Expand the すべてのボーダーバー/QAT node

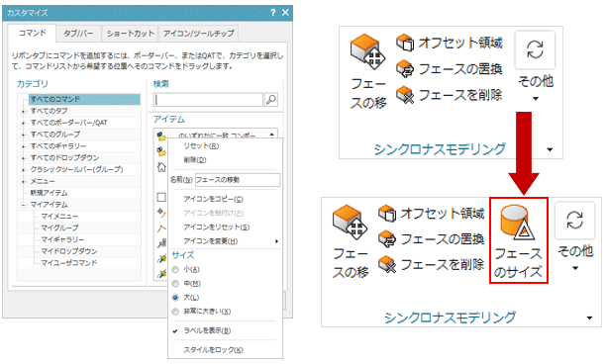click(23, 123)
